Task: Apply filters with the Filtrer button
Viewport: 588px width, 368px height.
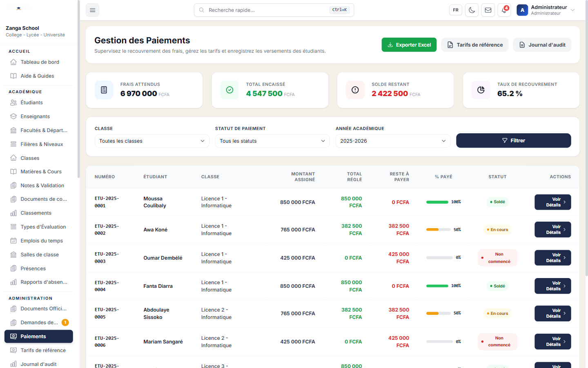Action: tap(514, 141)
